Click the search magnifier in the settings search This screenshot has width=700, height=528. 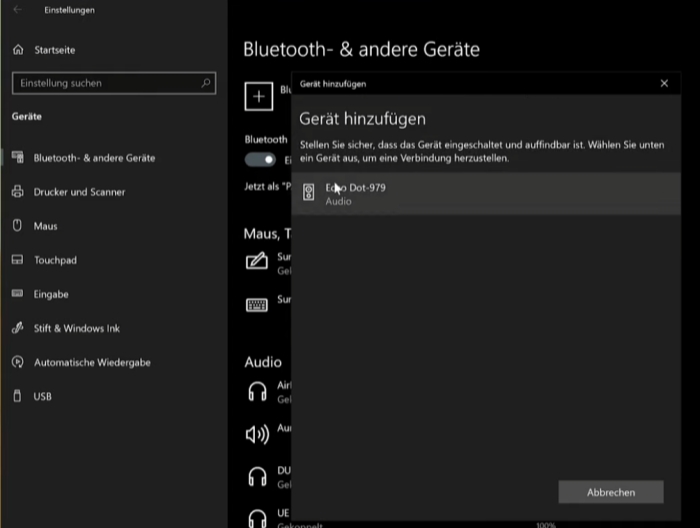(206, 83)
